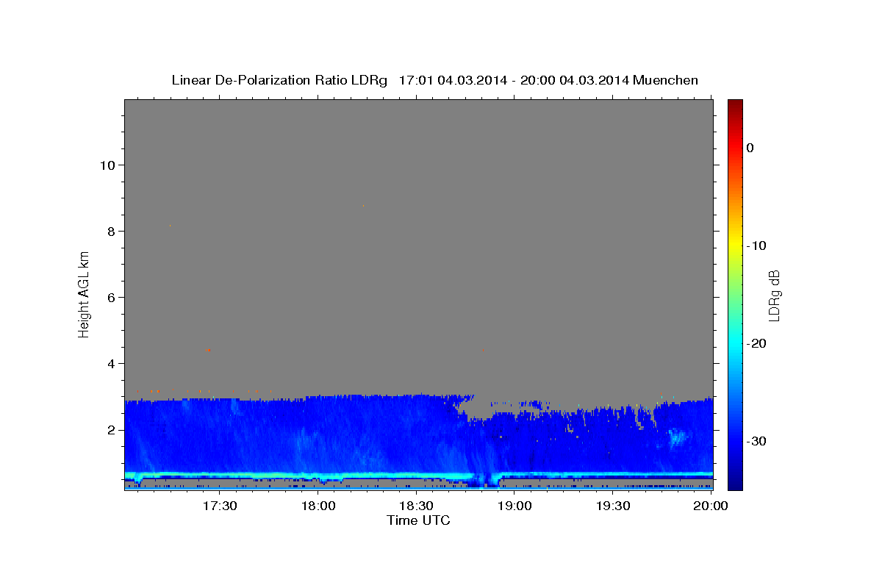
Task: Click the '19:30' time axis label
Action: click(612, 506)
